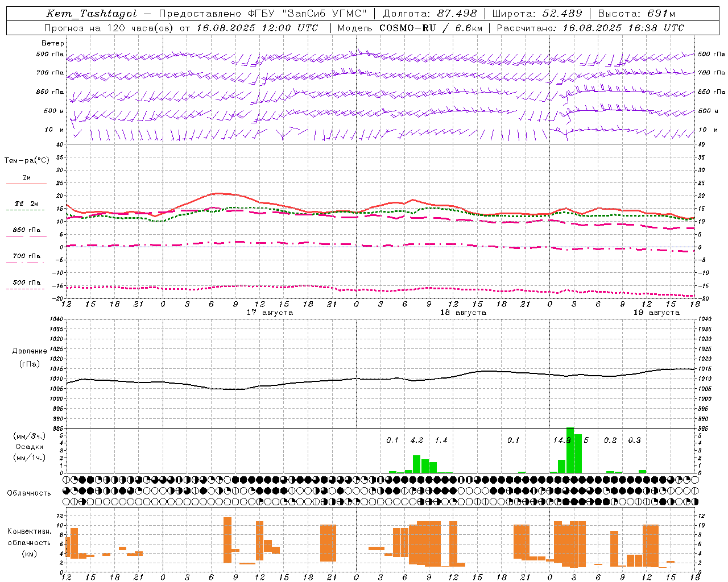Click the station name Kem_Tashtagol
The width and height of the screenshot is (728, 582).
92,14
